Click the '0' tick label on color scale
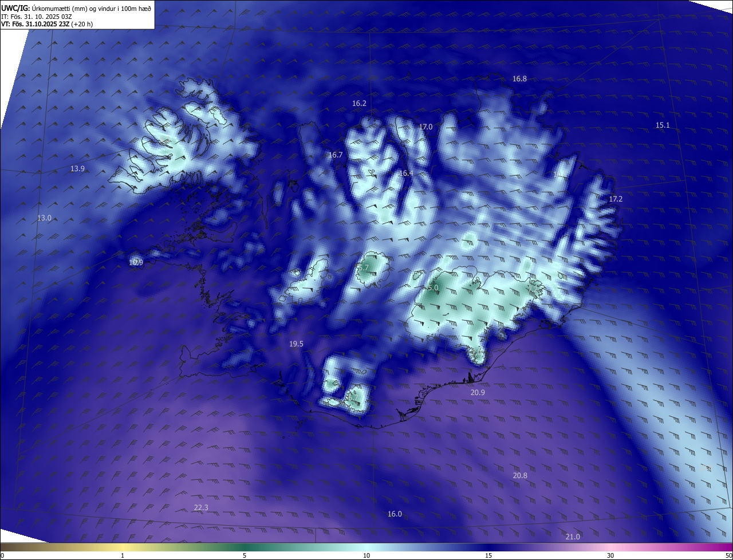 coord(2,555)
